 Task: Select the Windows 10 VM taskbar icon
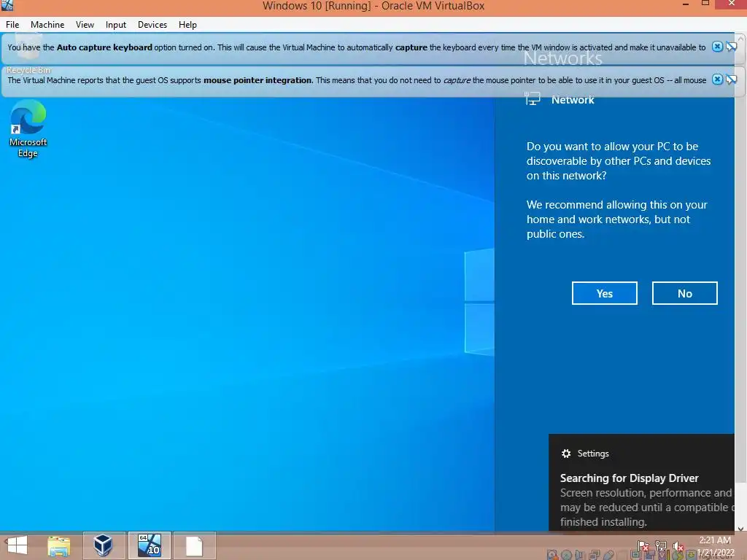[149, 545]
